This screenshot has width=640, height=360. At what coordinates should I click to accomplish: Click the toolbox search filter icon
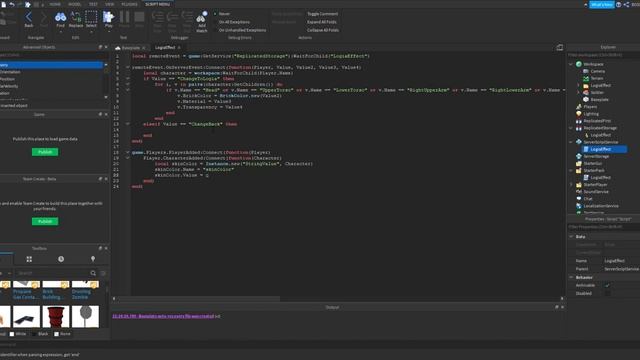click(103, 273)
